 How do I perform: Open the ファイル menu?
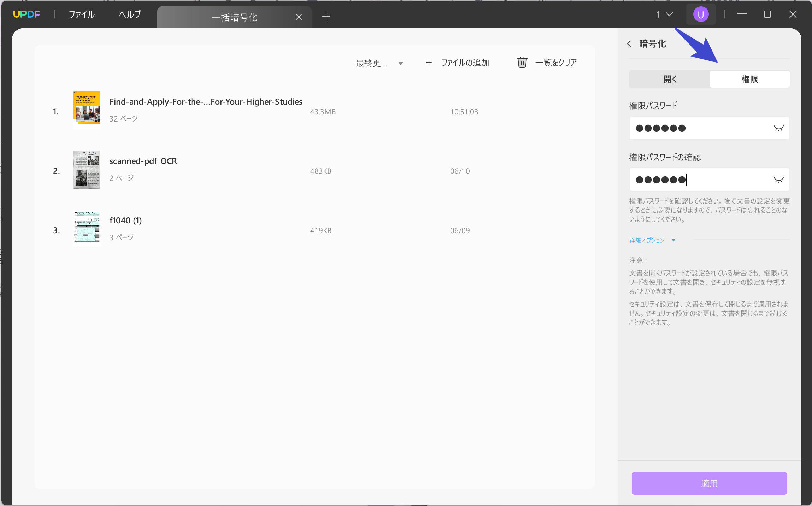(82, 14)
